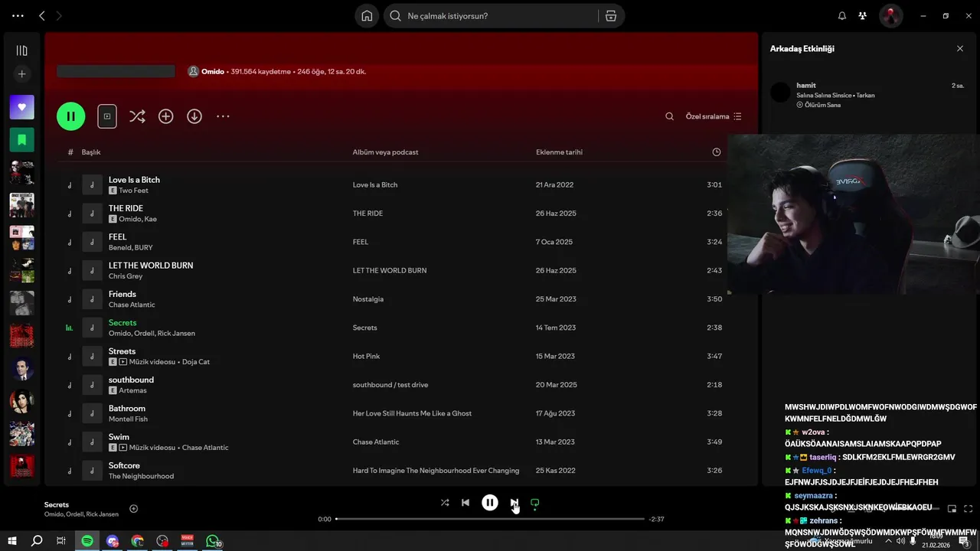Toggle playlist shuffle next to green button
The height and width of the screenshot is (551, 980).
tap(137, 116)
